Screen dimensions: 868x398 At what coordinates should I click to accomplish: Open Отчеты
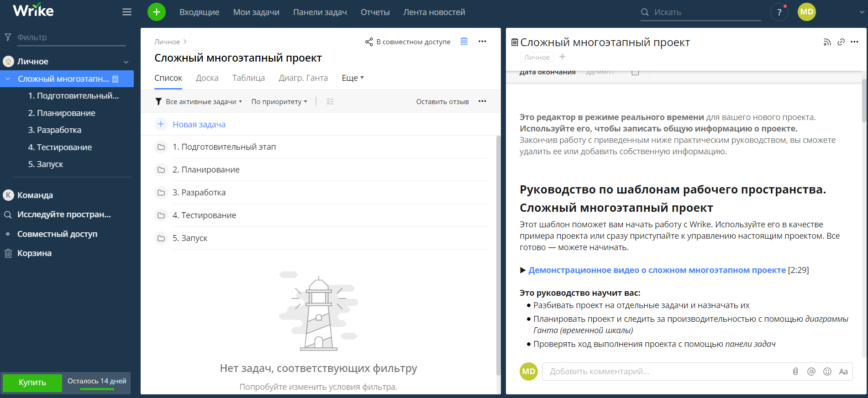375,12
